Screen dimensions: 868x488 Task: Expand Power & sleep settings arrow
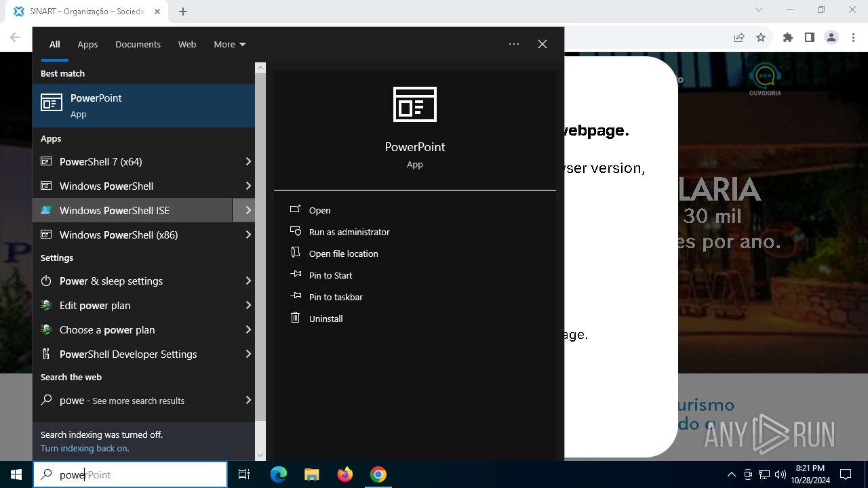(248, 281)
